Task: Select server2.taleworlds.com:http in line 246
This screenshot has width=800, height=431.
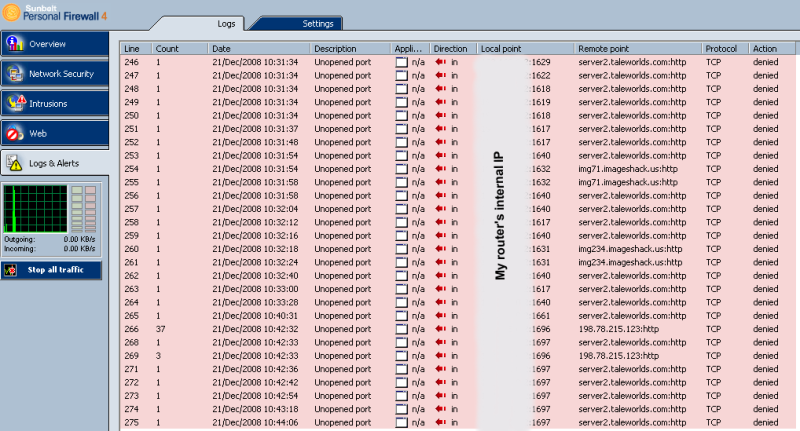Action: tap(632, 62)
